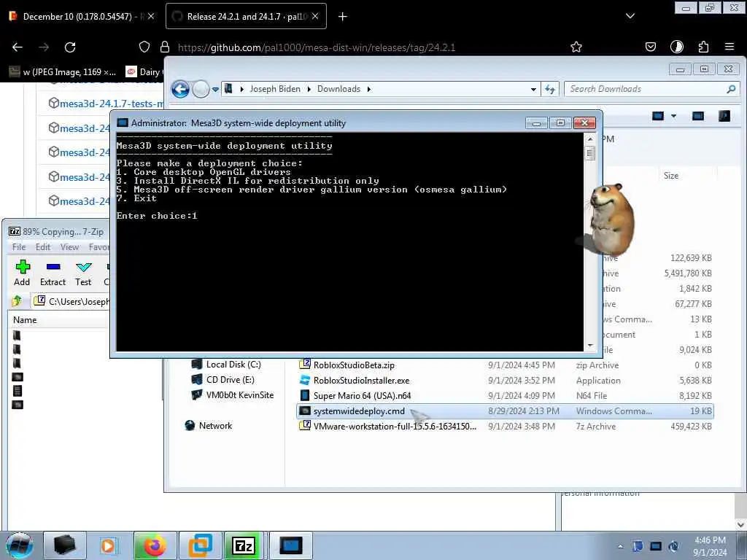Open address bar history dropdown
This screenshot has height=560, width=747.
[x=533, y=89]
